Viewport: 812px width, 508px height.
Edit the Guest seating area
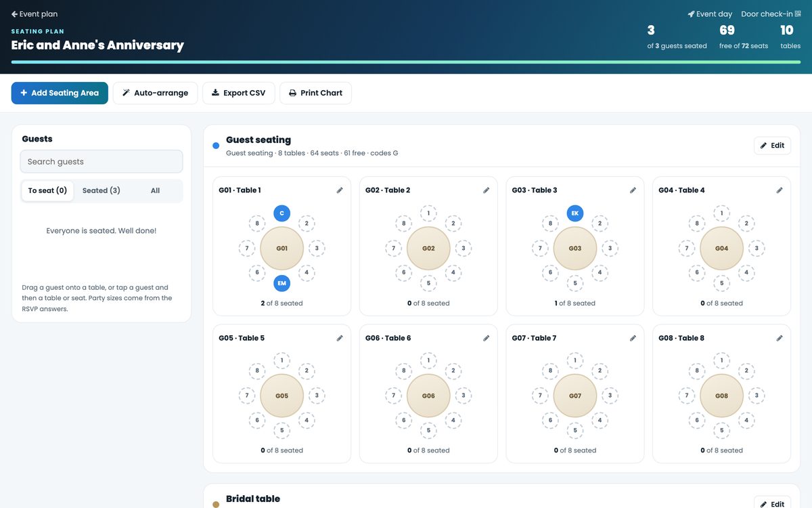coord(772,146)
